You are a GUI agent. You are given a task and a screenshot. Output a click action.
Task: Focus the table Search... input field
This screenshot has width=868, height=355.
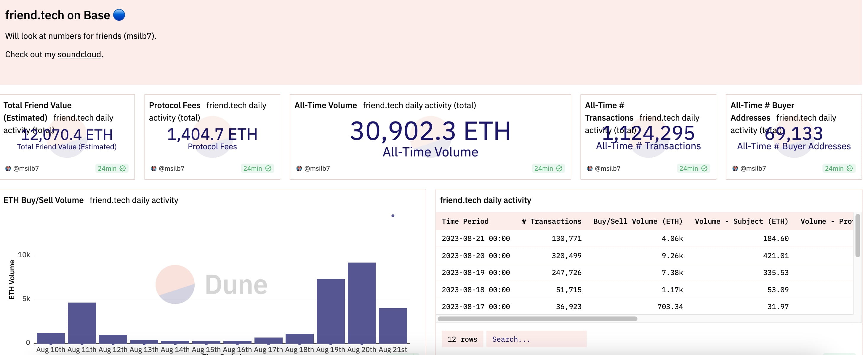536,339
